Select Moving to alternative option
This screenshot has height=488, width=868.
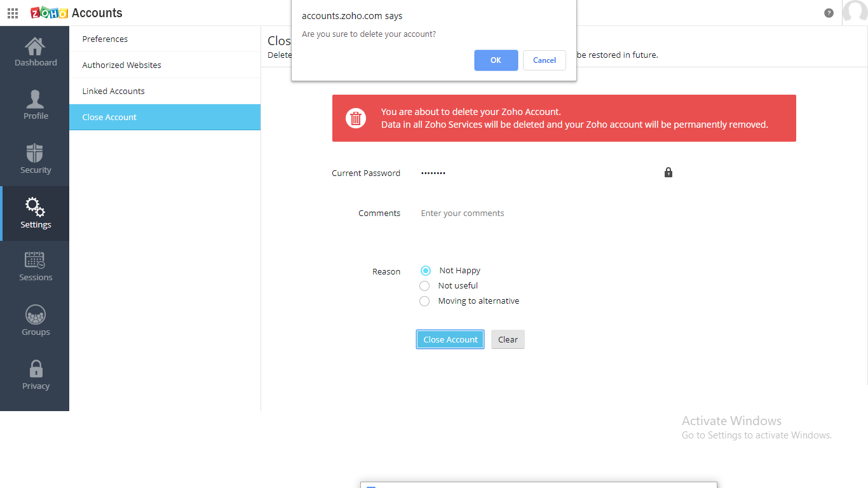(x=424, y=301)
